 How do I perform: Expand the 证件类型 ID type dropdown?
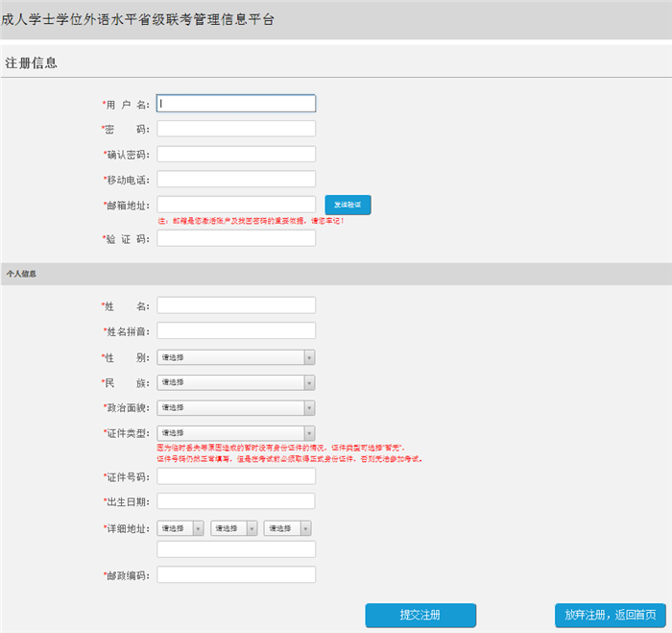pyautogui.click(x=236, y=433)
